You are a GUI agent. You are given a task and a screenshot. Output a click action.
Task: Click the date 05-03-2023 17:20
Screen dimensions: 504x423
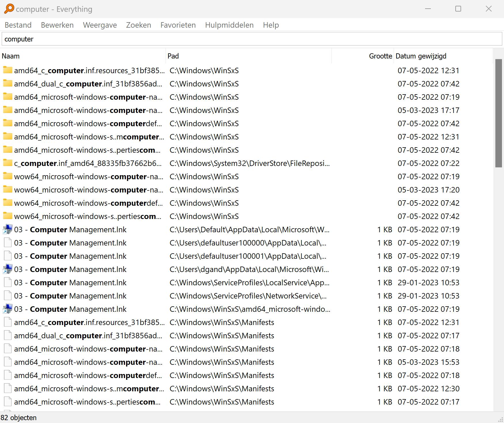coord(429,190)
